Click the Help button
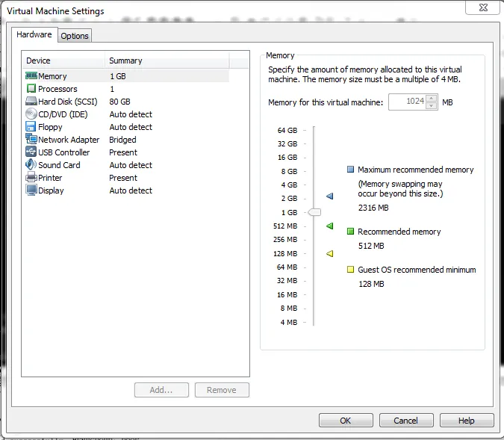Screen dimensions: 504x440 point(467,421)
